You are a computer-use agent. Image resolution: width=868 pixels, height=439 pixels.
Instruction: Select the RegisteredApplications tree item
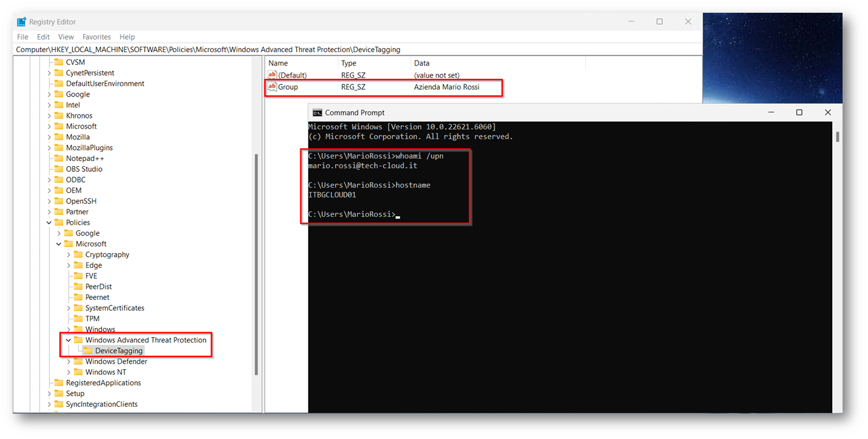coord(103,383)
